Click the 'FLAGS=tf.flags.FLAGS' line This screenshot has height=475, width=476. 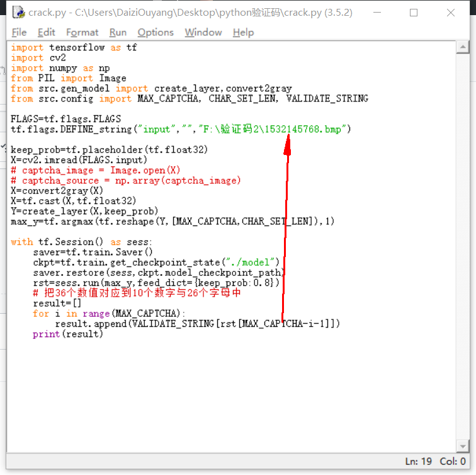pos(65,119)
